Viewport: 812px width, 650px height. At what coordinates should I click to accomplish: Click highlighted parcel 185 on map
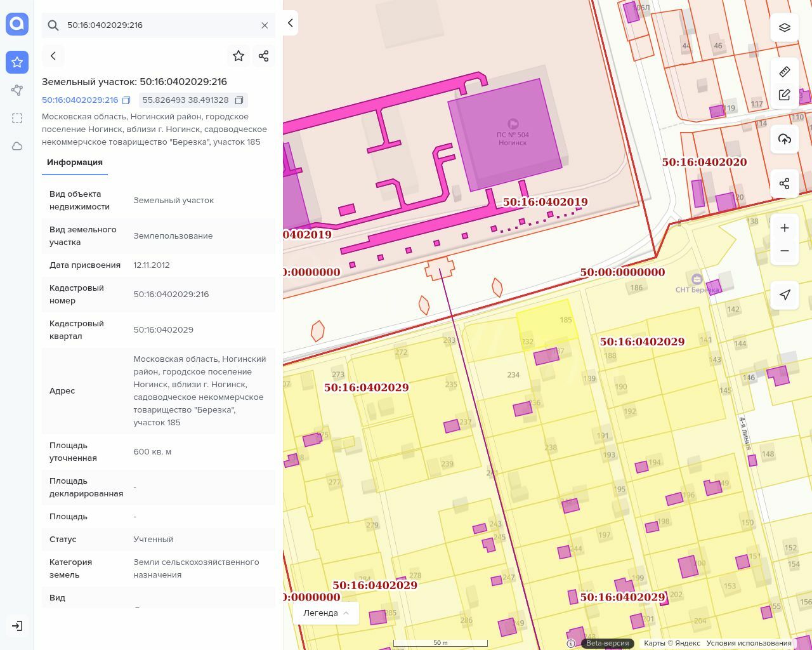tap(546, 322)
